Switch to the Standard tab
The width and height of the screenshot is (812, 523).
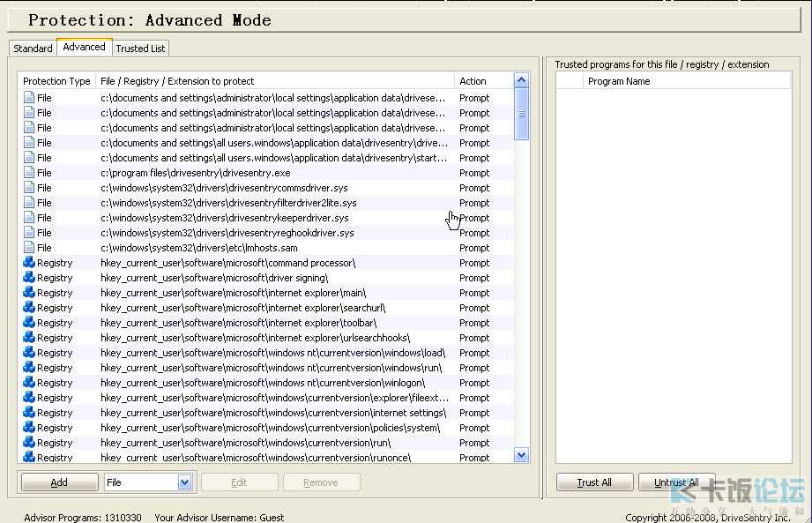(x=33, y=49)
